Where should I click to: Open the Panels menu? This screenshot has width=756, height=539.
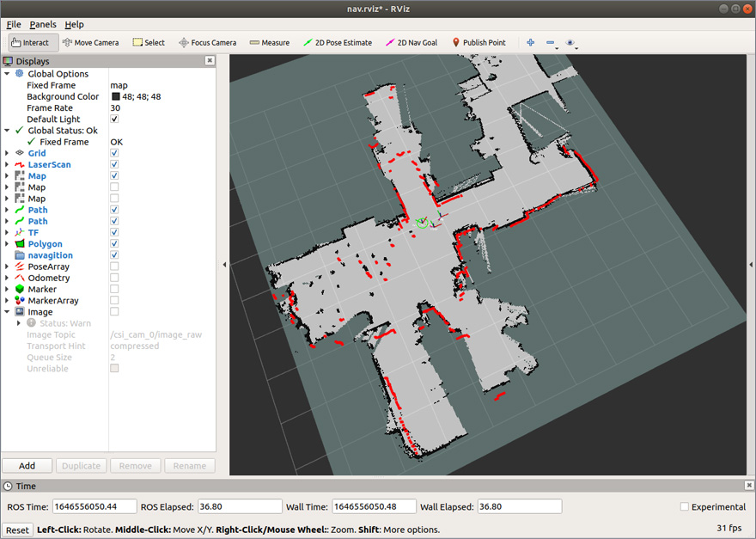(x=43, y=25)
